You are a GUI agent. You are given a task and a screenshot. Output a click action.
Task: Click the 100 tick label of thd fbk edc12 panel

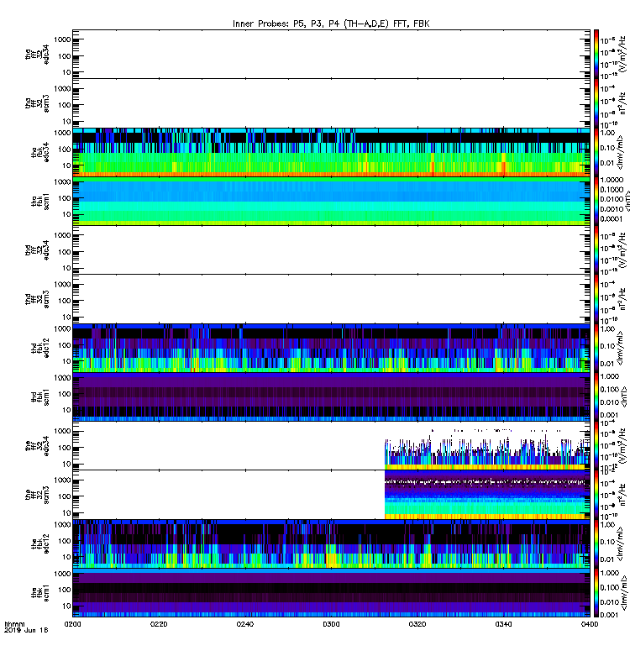click(65, 345)
